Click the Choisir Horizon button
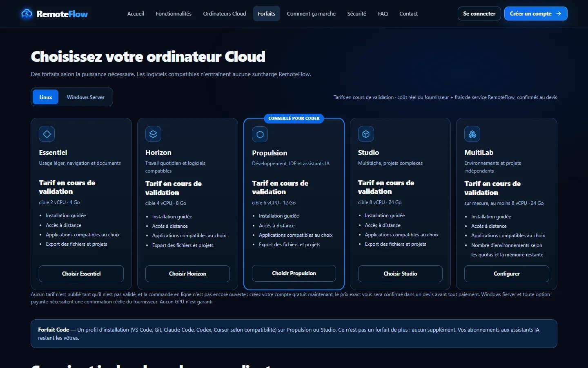 [x=188, y=274]
